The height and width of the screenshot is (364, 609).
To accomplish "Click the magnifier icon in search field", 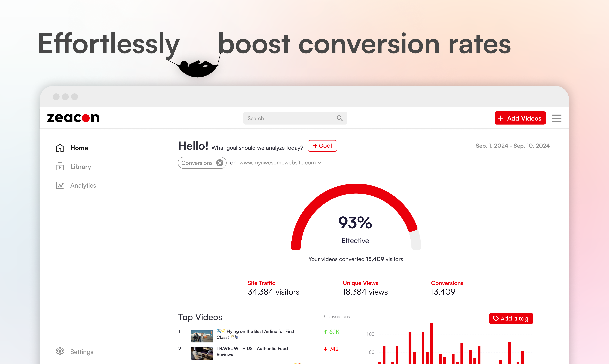I will pos(340,118).
